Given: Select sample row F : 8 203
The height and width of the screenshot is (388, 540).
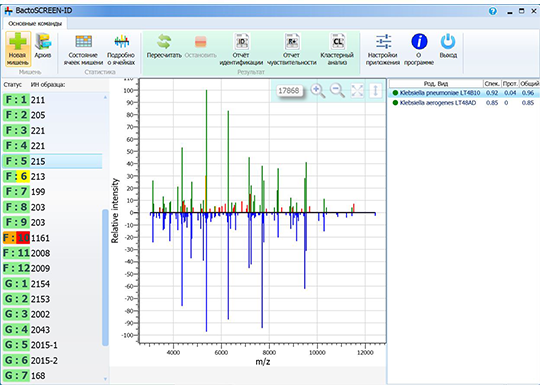Looking at the screenshot, I should pos(52,207).
